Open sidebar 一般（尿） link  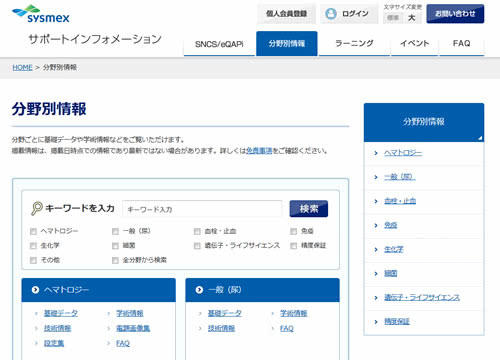pos(400,177)
